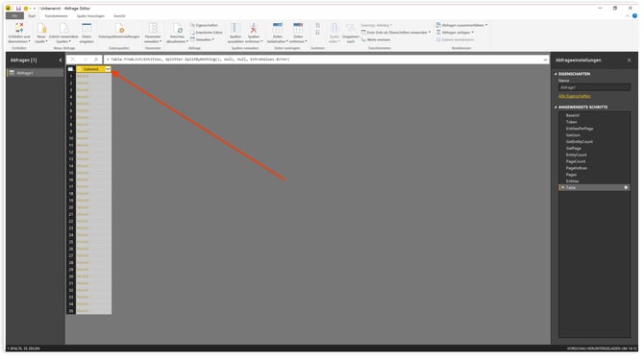Switch to the Transformieren tab
The height and width of the screenshot is (359, 644).
coord(57,16)
